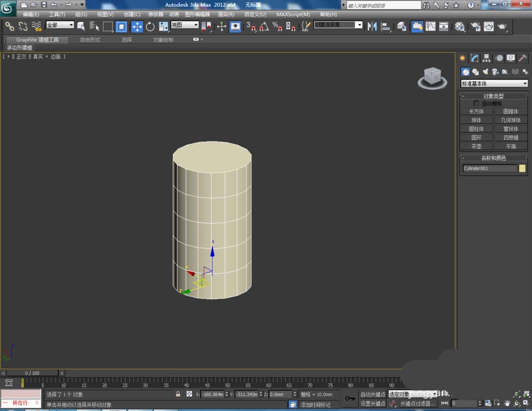532x411 pixels.
Task: Switch to the 自由形式 tab
Action: pos(91,40)
